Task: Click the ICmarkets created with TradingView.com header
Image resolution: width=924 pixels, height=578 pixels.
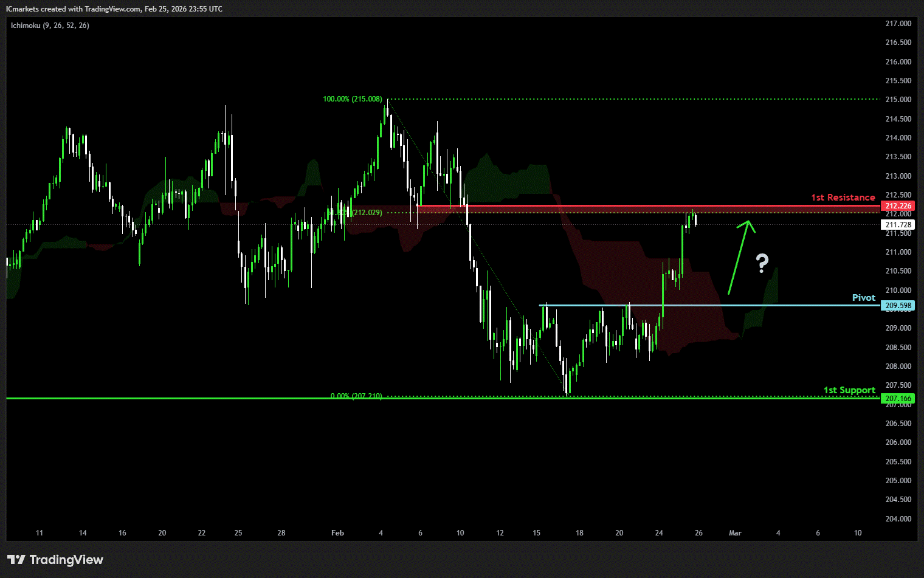Action: 114,9
